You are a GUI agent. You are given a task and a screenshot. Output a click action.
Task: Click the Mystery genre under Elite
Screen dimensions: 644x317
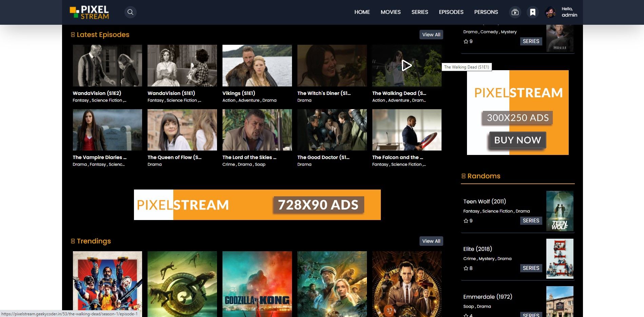pos(487,259)
